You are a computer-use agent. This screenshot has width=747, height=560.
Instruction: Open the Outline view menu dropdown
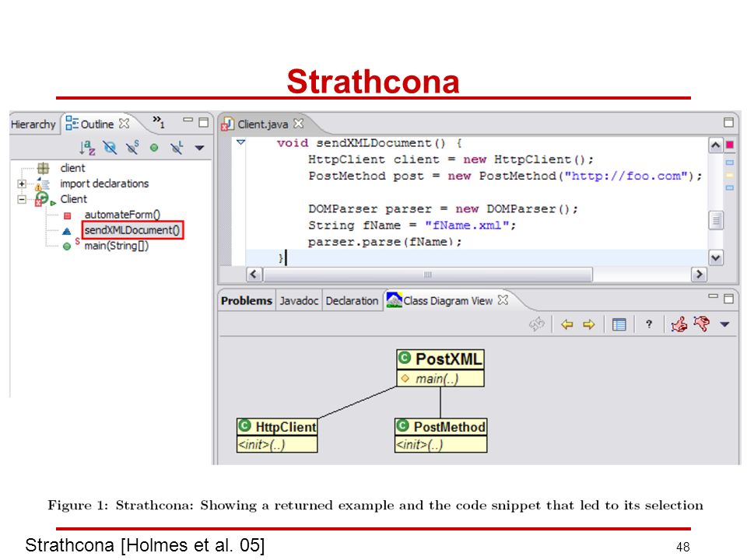tap(200, 148)
